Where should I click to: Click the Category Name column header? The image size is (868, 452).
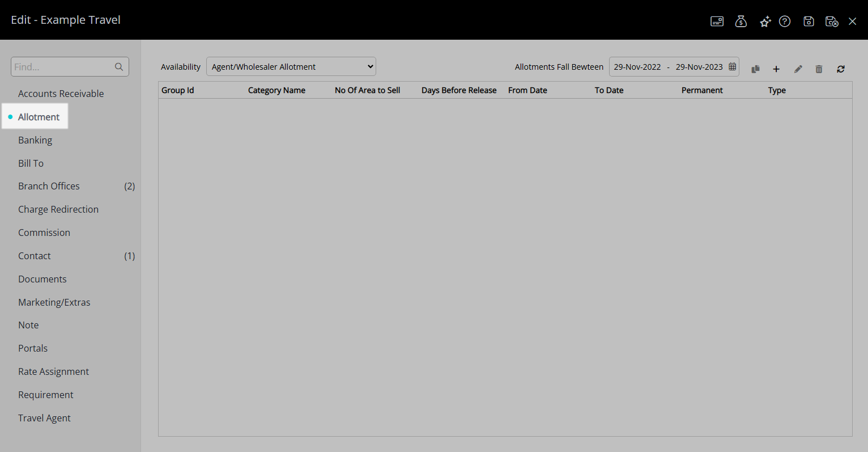click(276, 90)
